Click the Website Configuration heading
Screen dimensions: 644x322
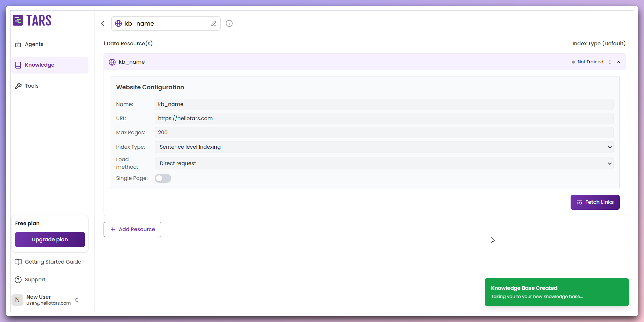[150, 87]
